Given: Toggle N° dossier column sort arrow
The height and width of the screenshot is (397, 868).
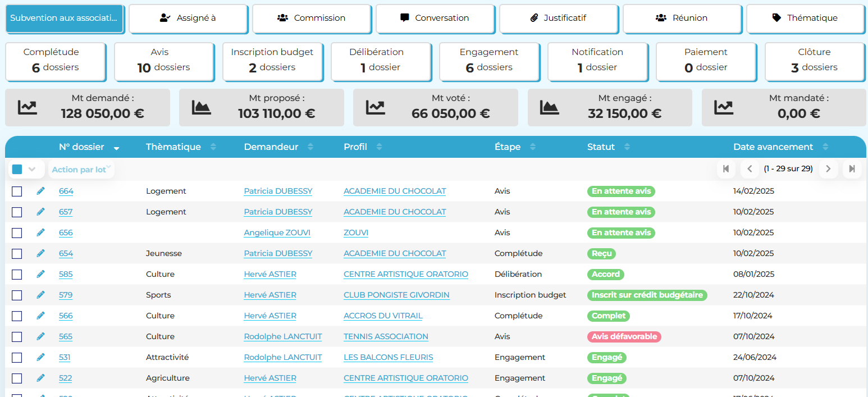Looking at the screenshot, I should [117, 148].
